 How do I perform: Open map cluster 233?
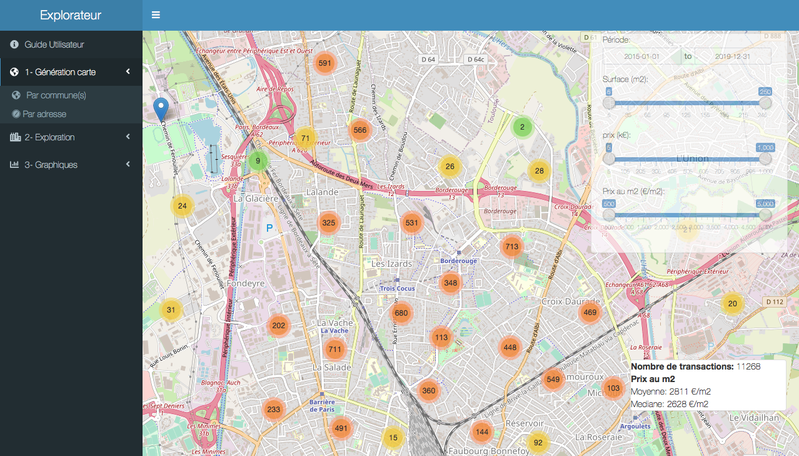[x=274, y=409]
